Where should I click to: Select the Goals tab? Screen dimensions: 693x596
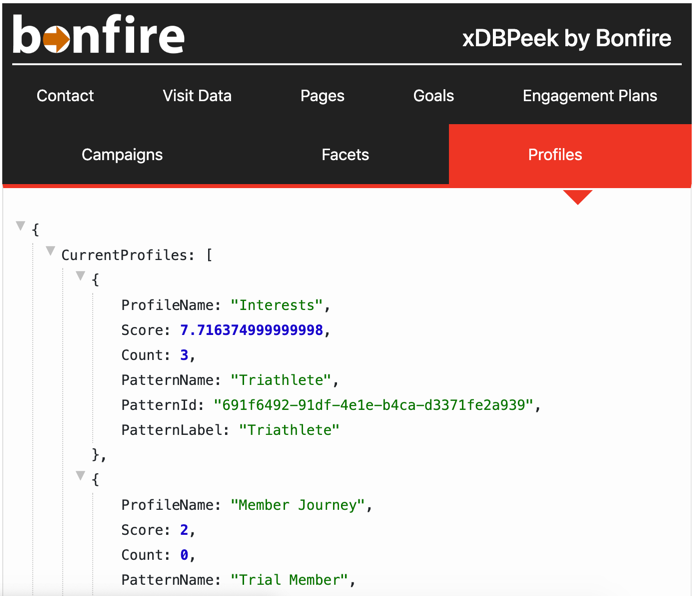point(433,95)
